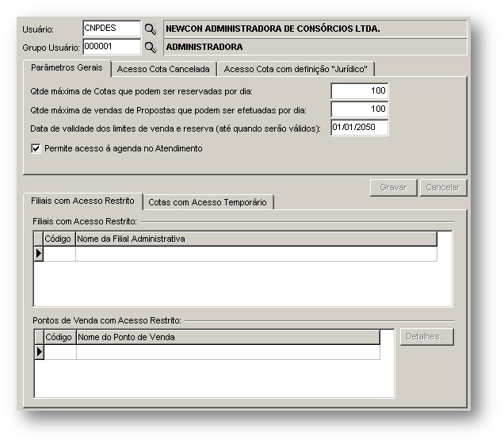
Task: Open user search magnifier beside Usuário field
Action: 151,29
